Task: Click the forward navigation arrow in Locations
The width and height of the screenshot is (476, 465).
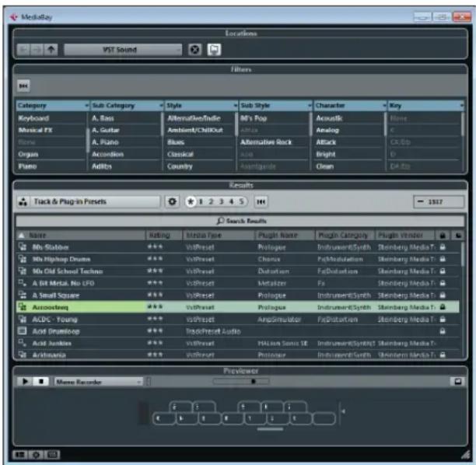Action: pyautogui.click(x=37, y=50)
